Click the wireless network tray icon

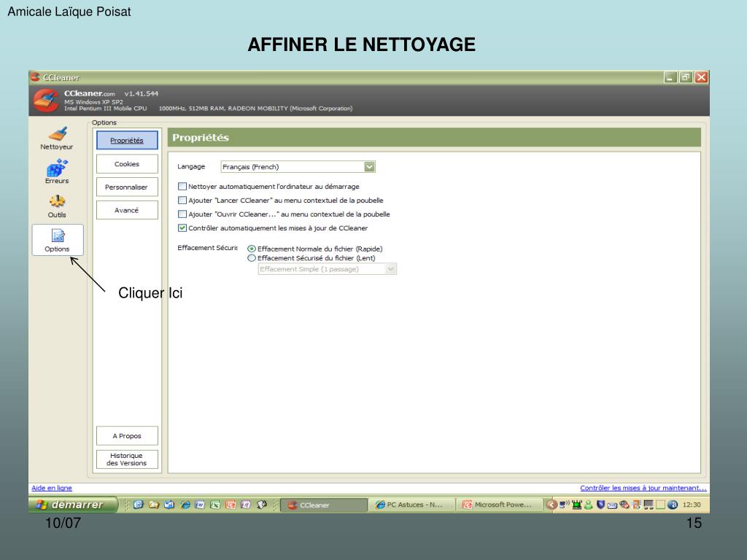[x=565, y=505]
